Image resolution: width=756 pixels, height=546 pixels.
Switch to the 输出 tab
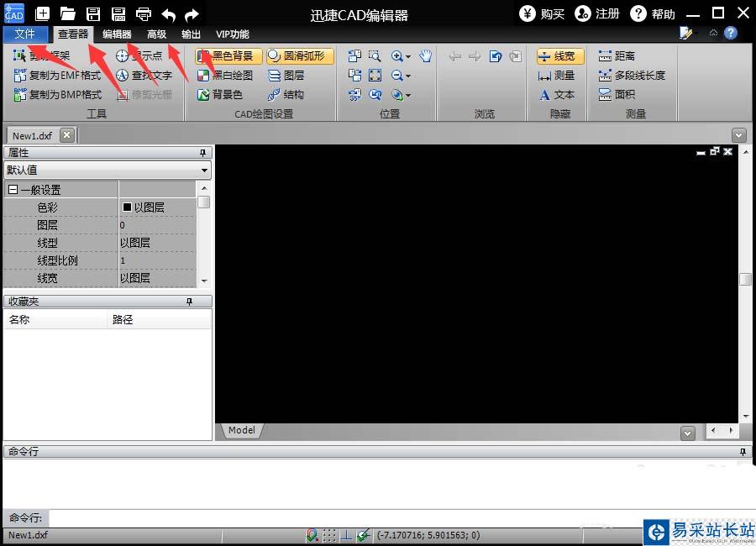tap(191, 34)
